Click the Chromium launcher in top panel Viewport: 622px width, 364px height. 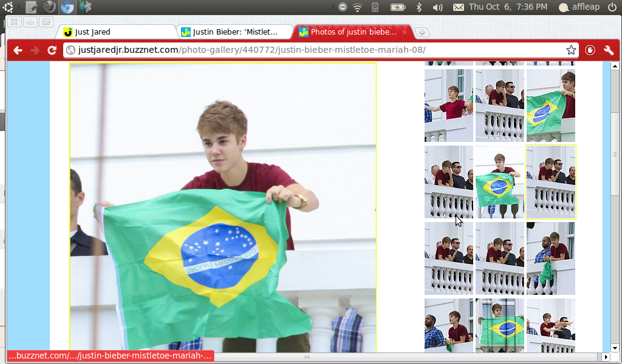(x=67, y=7)
